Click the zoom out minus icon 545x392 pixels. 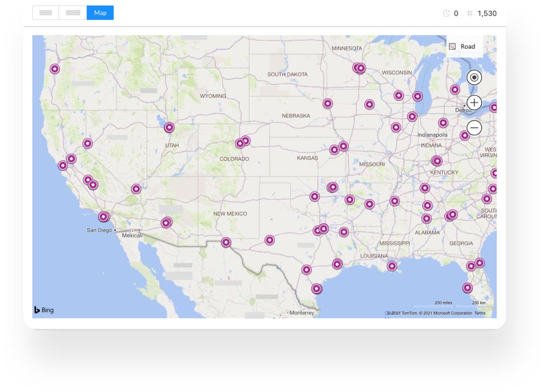pyautogui.click(x=474, y=127)
